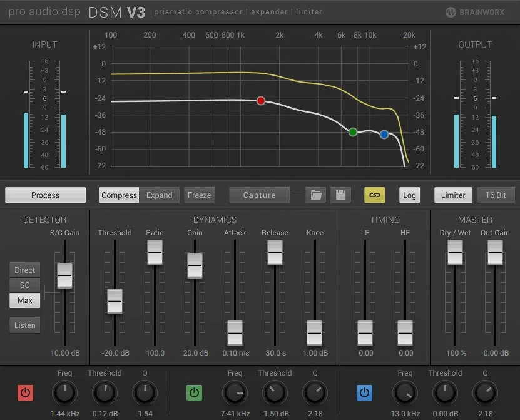The width and height of the screenshot is (520, 420).
Task: Click the S/C Gain slider handle
Action: 64,275
